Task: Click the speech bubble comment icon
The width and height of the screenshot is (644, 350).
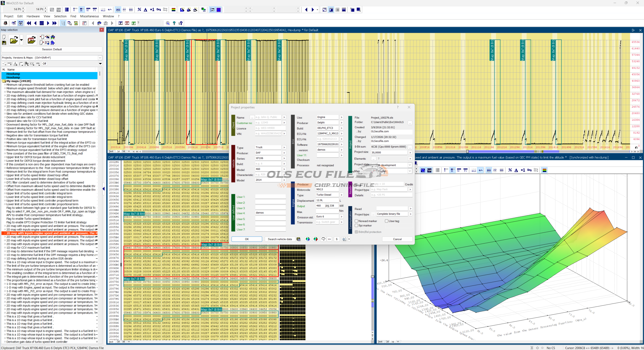Action: coord(323,239)
